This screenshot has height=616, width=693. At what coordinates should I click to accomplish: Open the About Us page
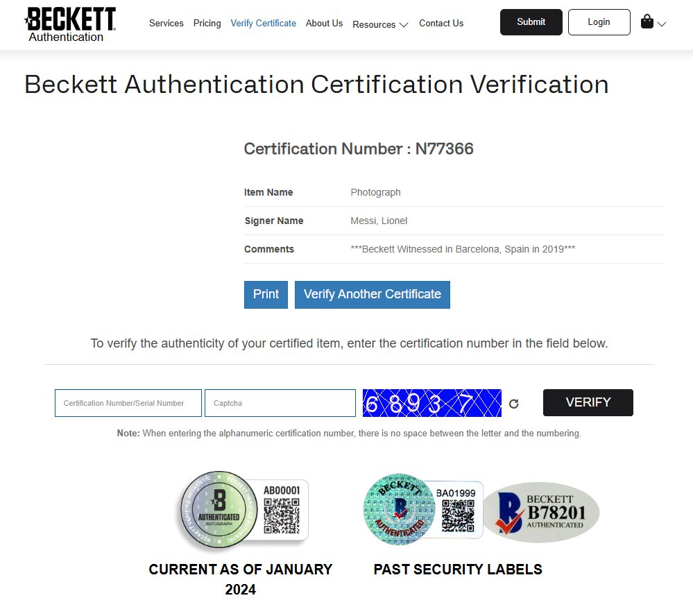(x=324, y=23)
